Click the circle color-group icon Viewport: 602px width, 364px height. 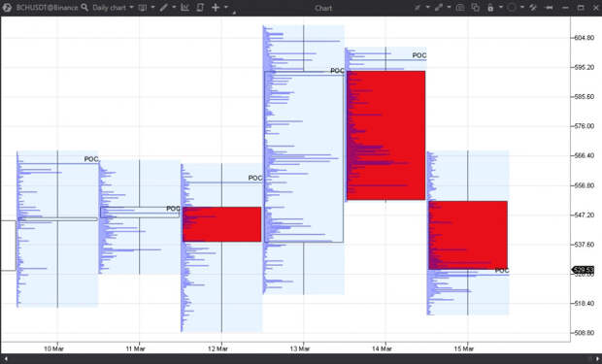pos(512,8)
